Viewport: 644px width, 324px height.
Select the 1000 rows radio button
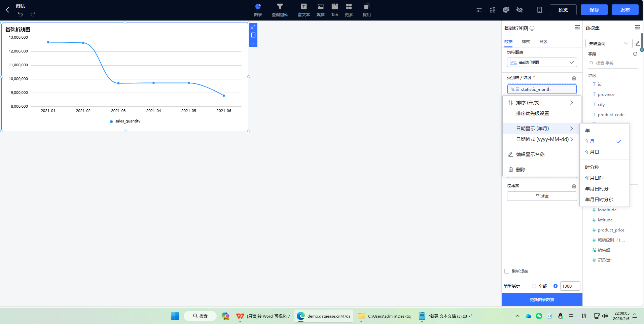pyautogui.click(x=556, y=286)
